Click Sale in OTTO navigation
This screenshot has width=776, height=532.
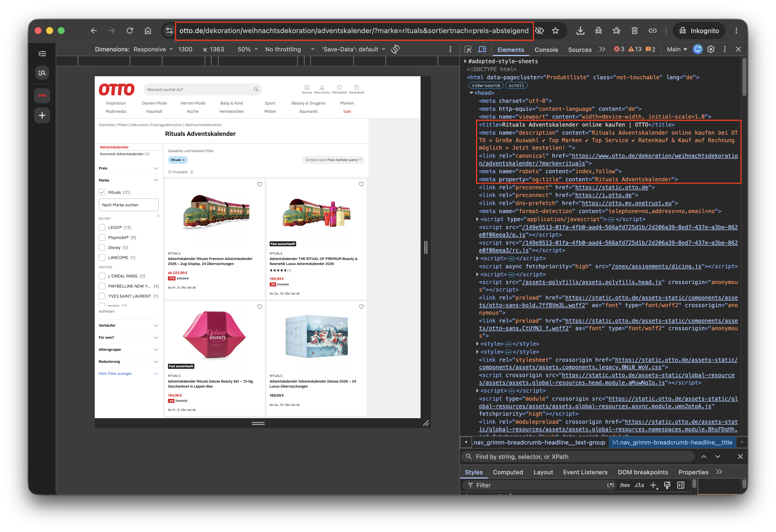click(347, 112)
